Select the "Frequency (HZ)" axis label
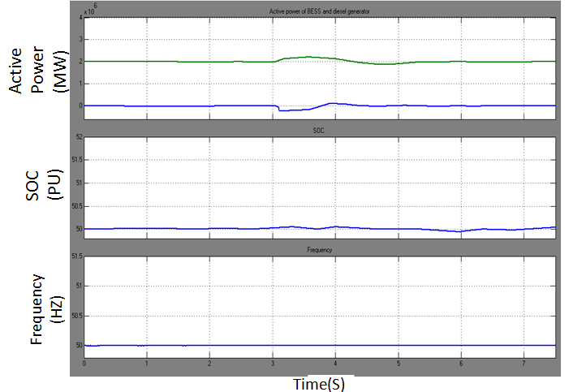This screenshot has width=569, height=392. [47, 309]
